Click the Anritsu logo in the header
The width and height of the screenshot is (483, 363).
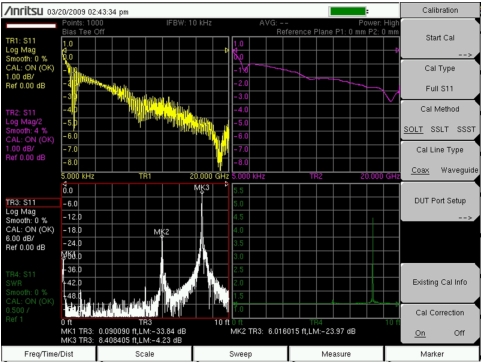tap(24, 11)
